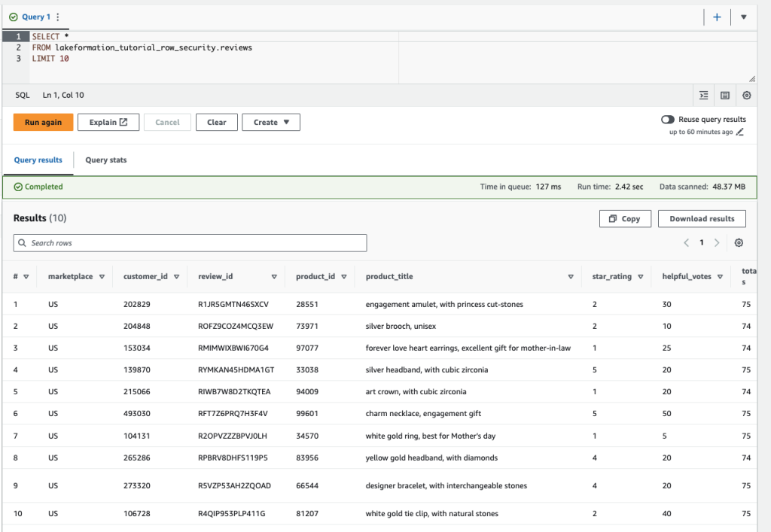Screen dimensions: 771x532
Task: Click the format query indent icon
Action: (x=704, y=96)
